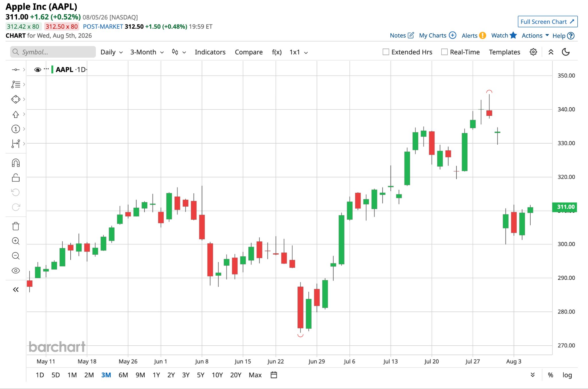
Task: Select the 6M range tab
Action: [123, 375]
